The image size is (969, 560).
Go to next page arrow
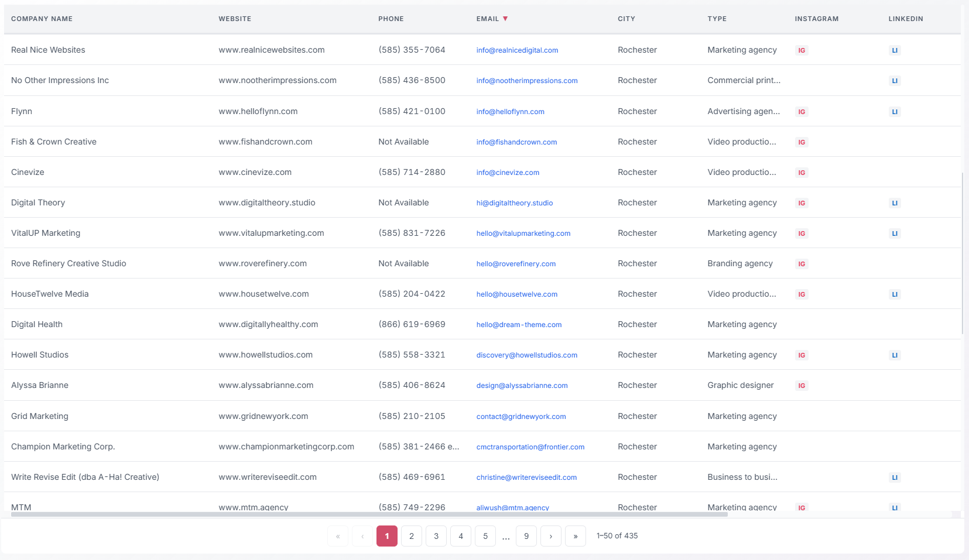pos(551,536)
